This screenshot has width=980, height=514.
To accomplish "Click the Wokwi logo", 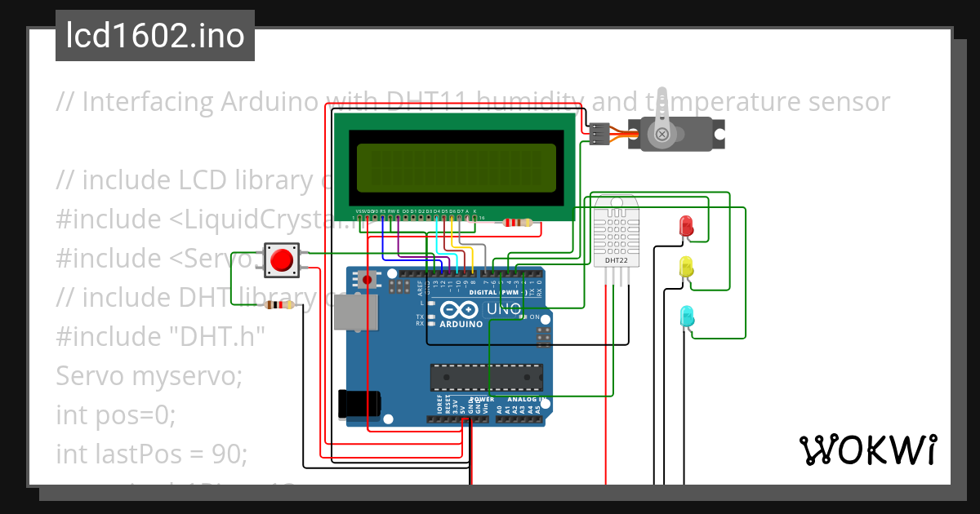I will [870, 449].
